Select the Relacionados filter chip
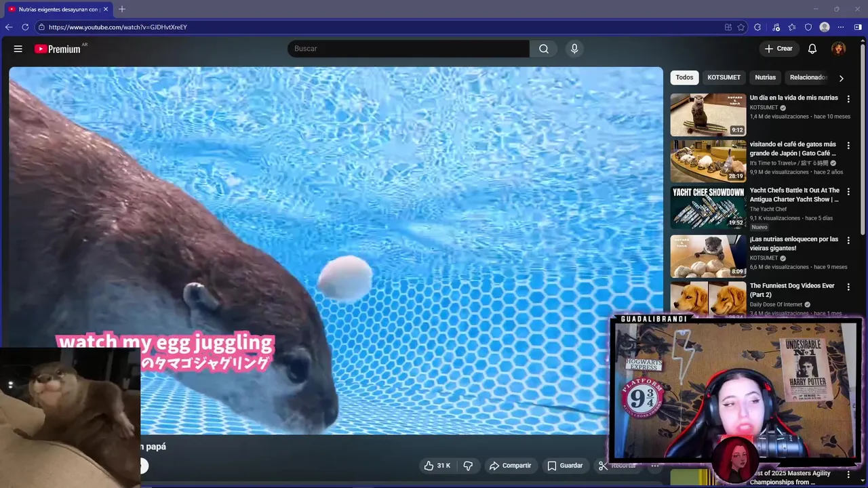This screenshot has width=868, height=488. [x=808, y=77]
